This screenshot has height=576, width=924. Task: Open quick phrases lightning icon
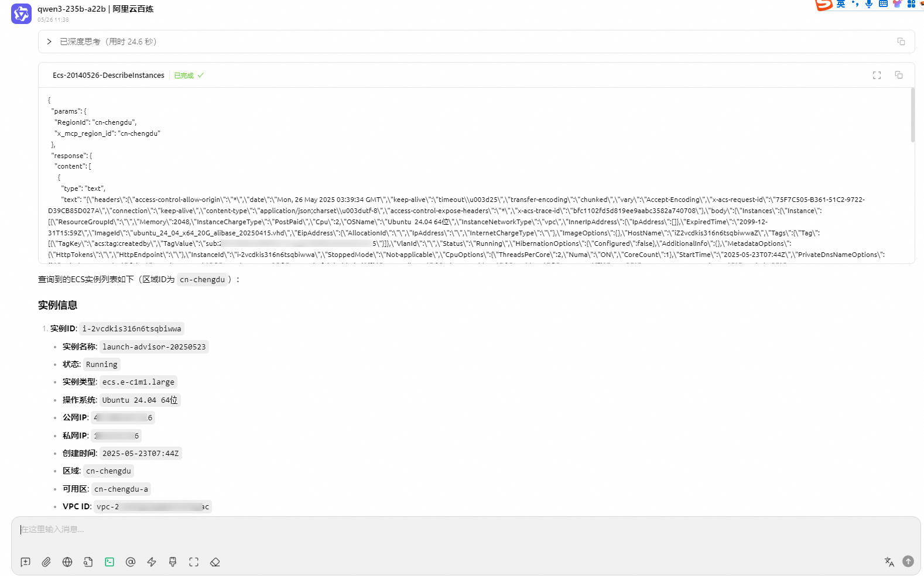152,562
